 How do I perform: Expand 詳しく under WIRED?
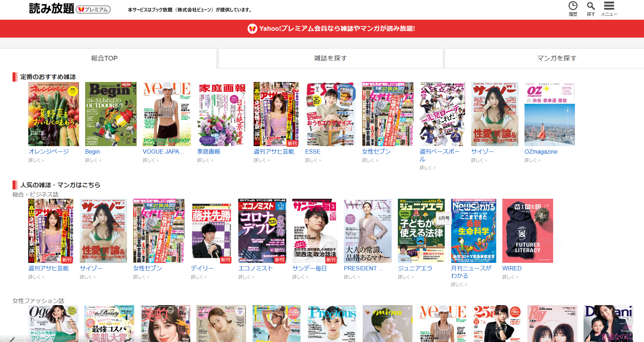pos(510,277)
